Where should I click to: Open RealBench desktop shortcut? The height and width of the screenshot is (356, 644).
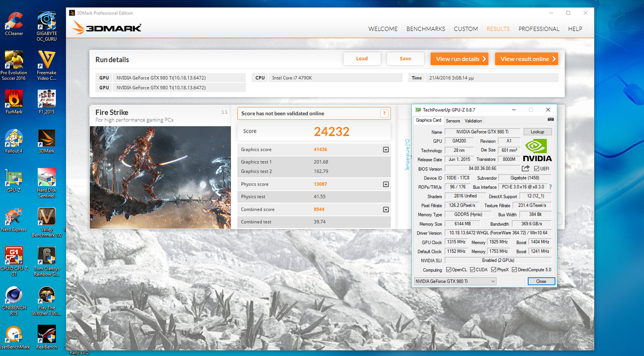click(x=46, y=337)
